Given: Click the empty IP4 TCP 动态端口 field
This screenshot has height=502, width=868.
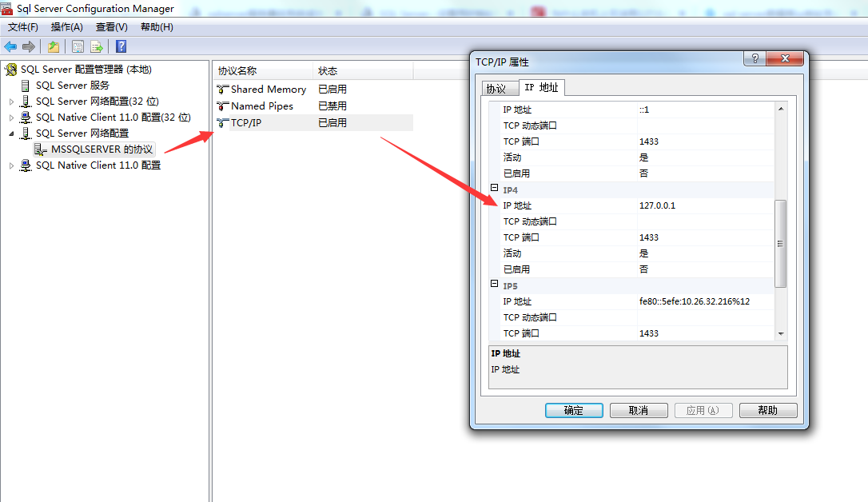Looking at the screenshot, I should (x=706, y=221).
